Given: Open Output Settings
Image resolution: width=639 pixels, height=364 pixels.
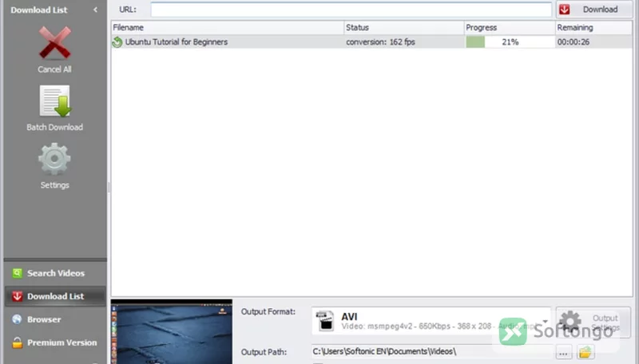Looking at the screenshot, I should [593, 323].
